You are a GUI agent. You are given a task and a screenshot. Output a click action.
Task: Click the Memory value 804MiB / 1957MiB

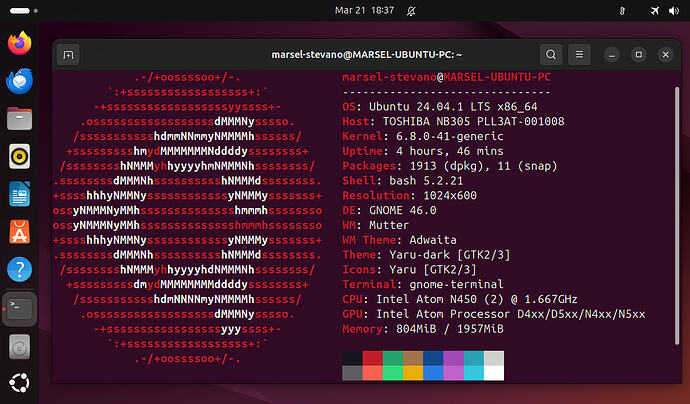(449, 329)
